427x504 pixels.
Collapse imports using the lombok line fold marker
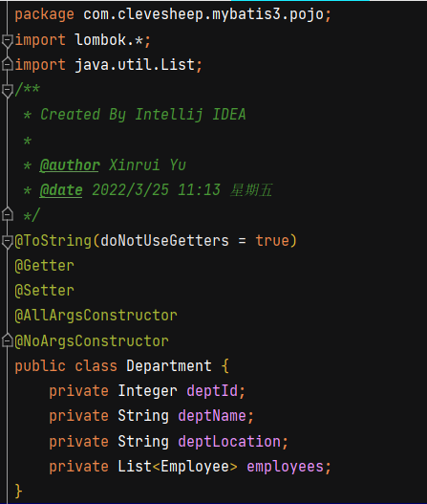pyautogui.click(x=7, y=41)
